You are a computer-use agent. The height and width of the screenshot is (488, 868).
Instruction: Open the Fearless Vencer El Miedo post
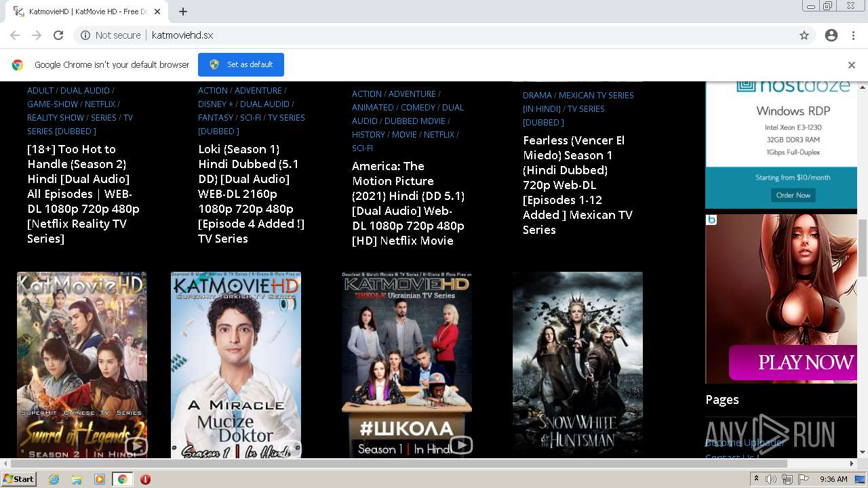point(578,185)
